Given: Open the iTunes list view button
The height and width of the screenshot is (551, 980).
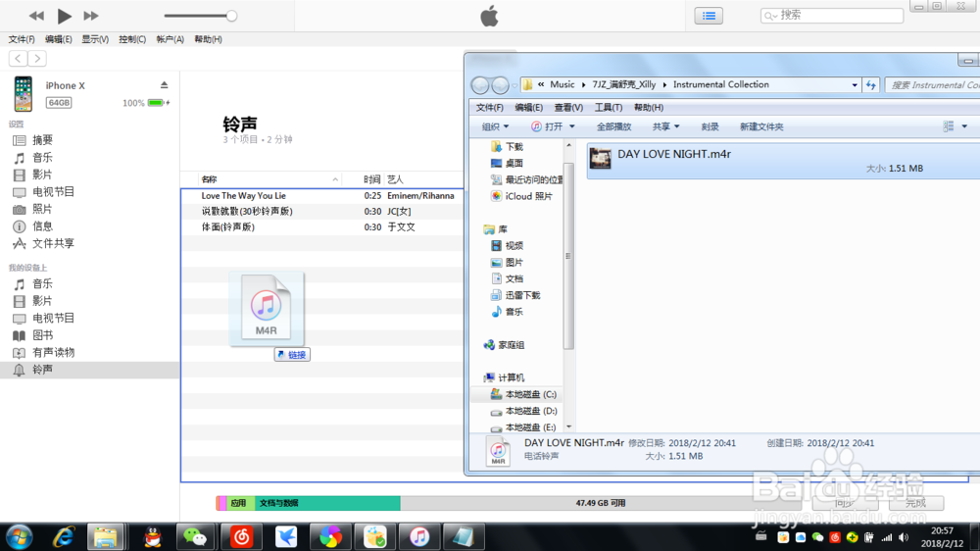Looking at the screenshot, I should click(x=709, y=16).
